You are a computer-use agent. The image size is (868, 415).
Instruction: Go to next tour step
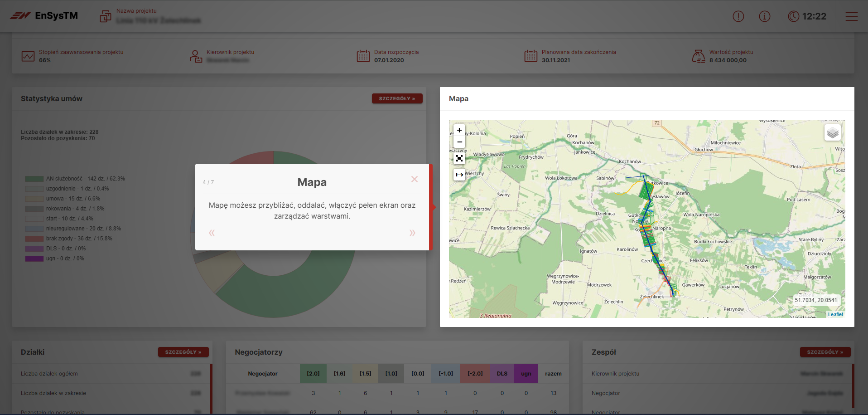point(412,233)
